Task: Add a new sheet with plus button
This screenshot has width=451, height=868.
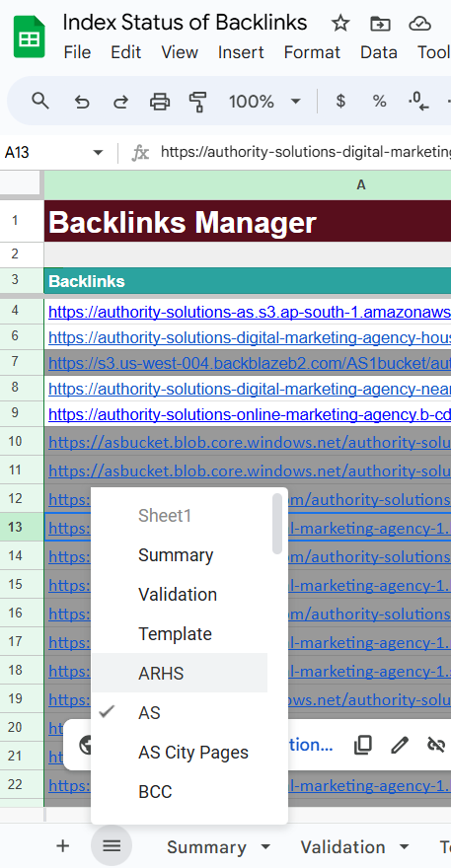Action: pos(63,846)
